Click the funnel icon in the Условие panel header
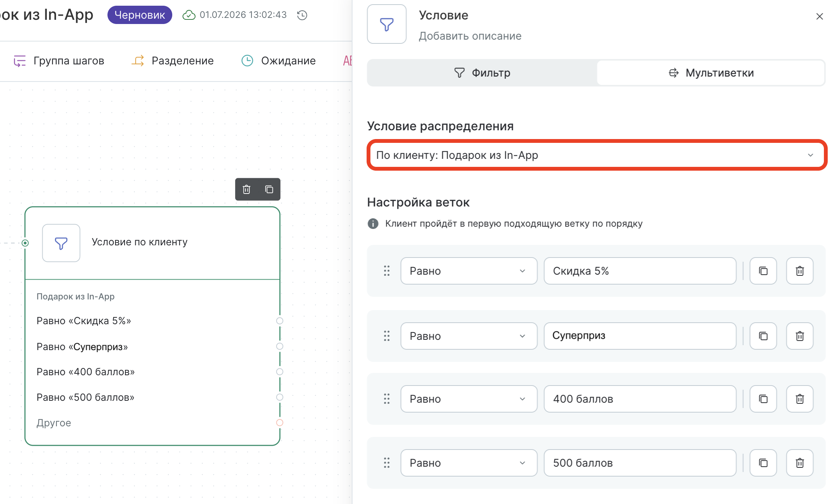Screen dimensions: 838x504 point(387,24)
